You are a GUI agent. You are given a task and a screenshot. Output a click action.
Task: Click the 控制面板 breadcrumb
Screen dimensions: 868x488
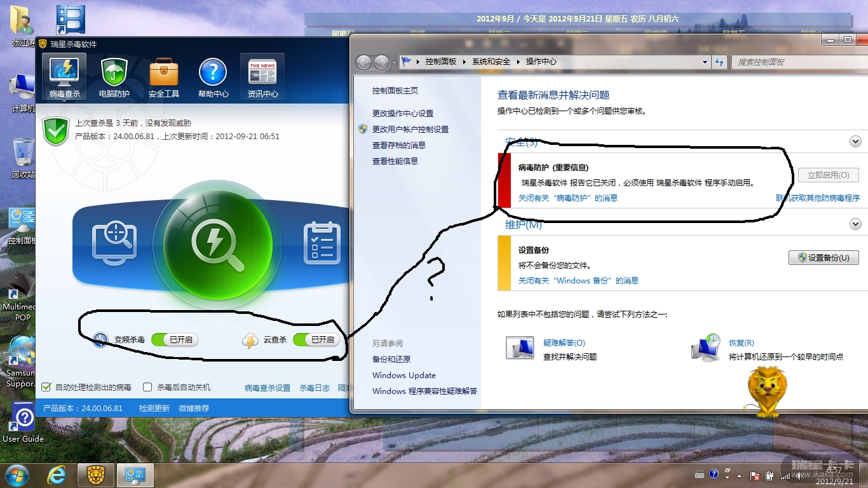(x=441, y=62)
